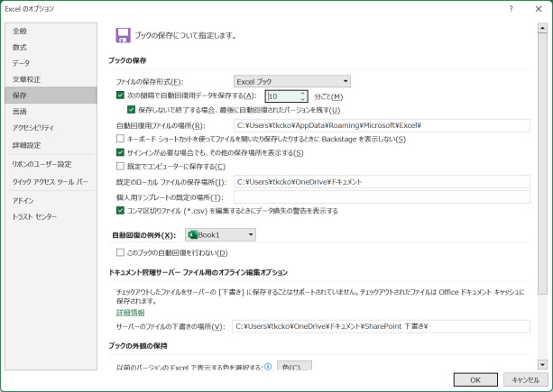Click the auto-recover minutes input field
Image resolution: width=553 pixels, height=392 pixels.
(x=283, y=96)
